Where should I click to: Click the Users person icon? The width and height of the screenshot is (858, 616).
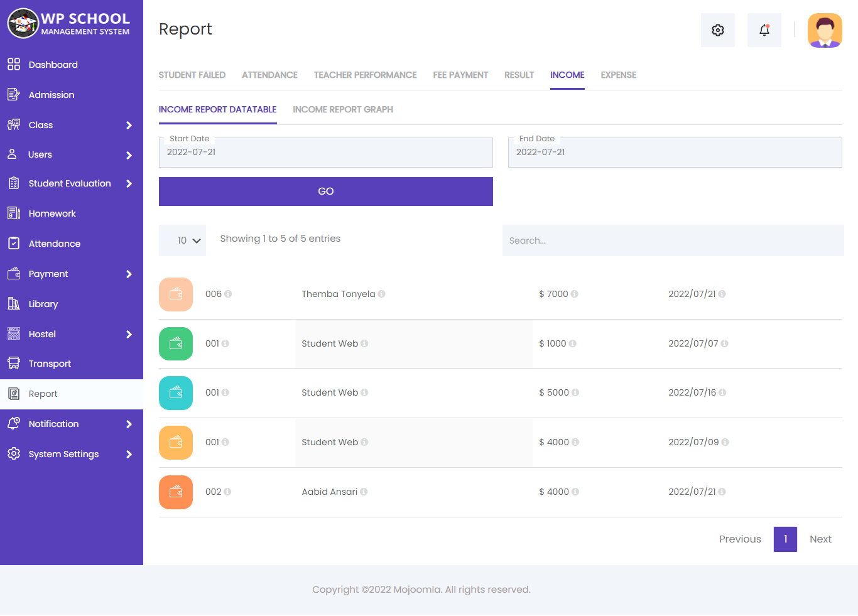click(x=12, y=154)
